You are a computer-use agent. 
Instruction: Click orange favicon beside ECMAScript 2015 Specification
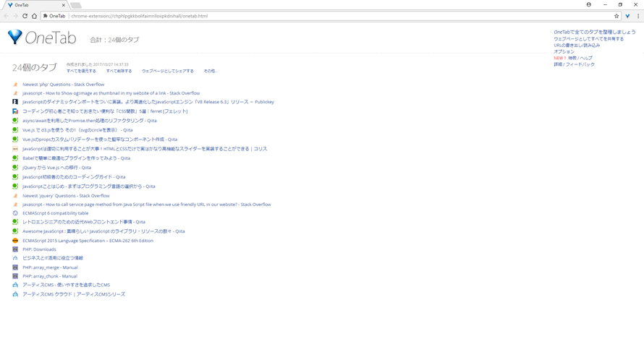click(x=15, y=241)
